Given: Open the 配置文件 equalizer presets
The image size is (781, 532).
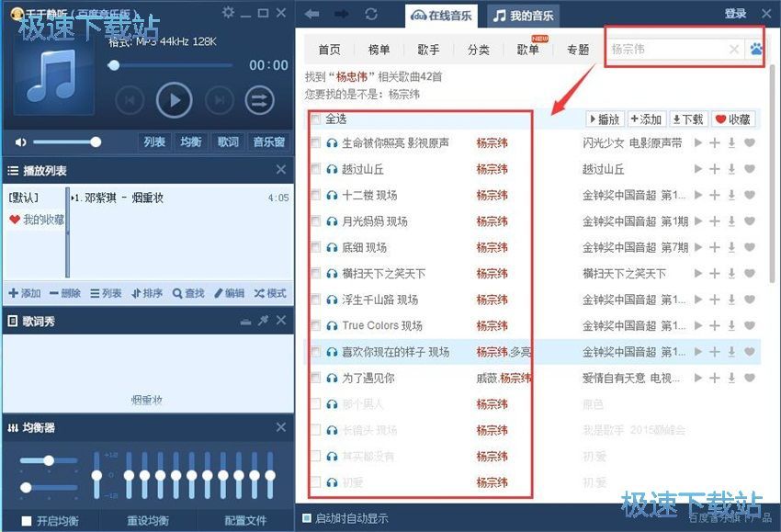Looking at the screenshot, I should (245, 521).
